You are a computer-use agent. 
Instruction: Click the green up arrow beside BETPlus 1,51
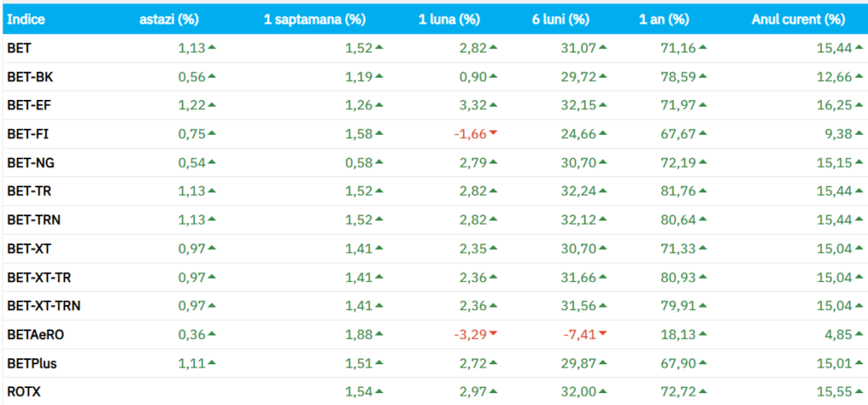tap(380, 363)
